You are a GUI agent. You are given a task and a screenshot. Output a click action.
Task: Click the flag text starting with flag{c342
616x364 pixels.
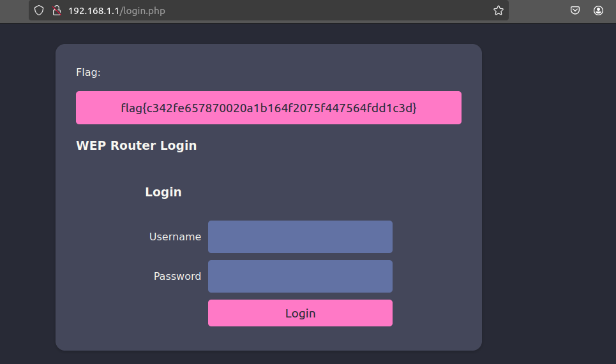(x=269, y=108)
